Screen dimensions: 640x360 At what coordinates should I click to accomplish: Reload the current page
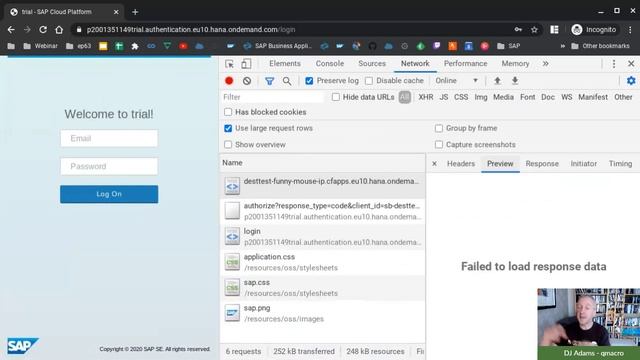click(x=43, y=29)
